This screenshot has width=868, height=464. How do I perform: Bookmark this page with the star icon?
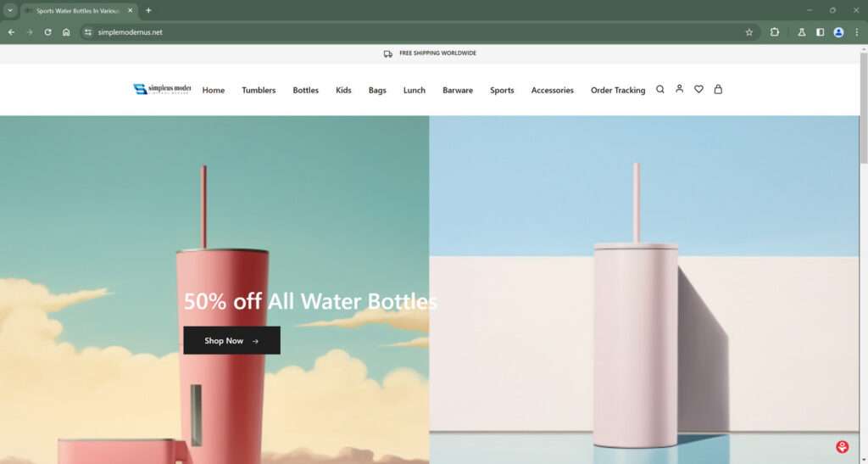[x=749, y=32]
